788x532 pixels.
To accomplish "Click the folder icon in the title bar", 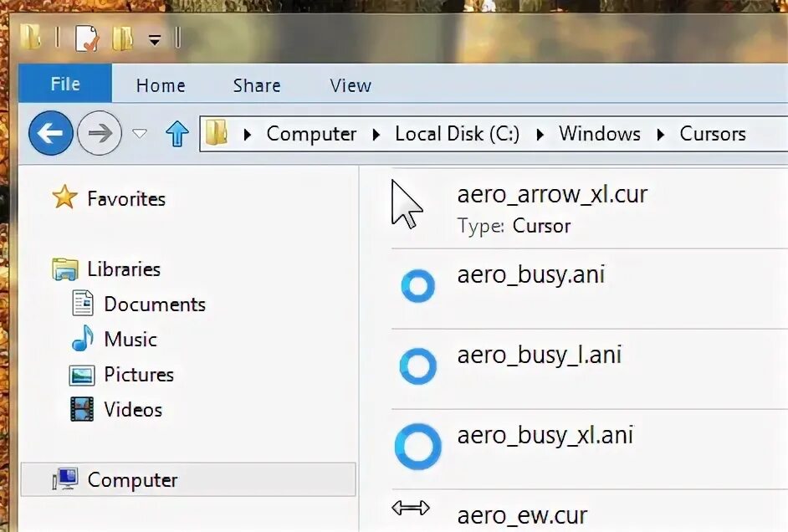I will pyautogui.click(x=31, y=37).
